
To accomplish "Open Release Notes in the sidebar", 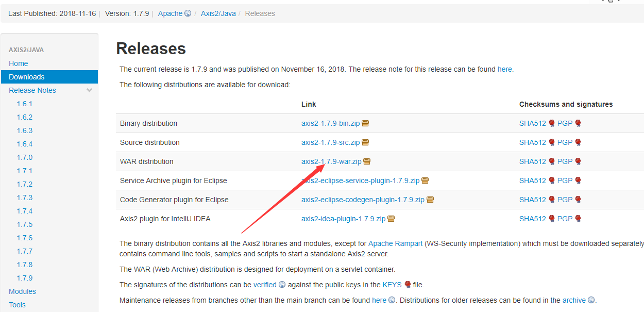I will [x=32, y=90].
